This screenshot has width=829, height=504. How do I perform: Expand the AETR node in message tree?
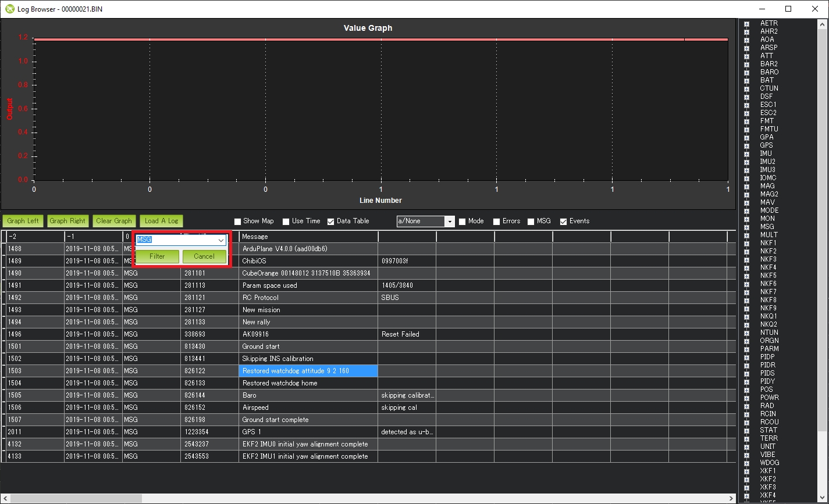[746, 24]
